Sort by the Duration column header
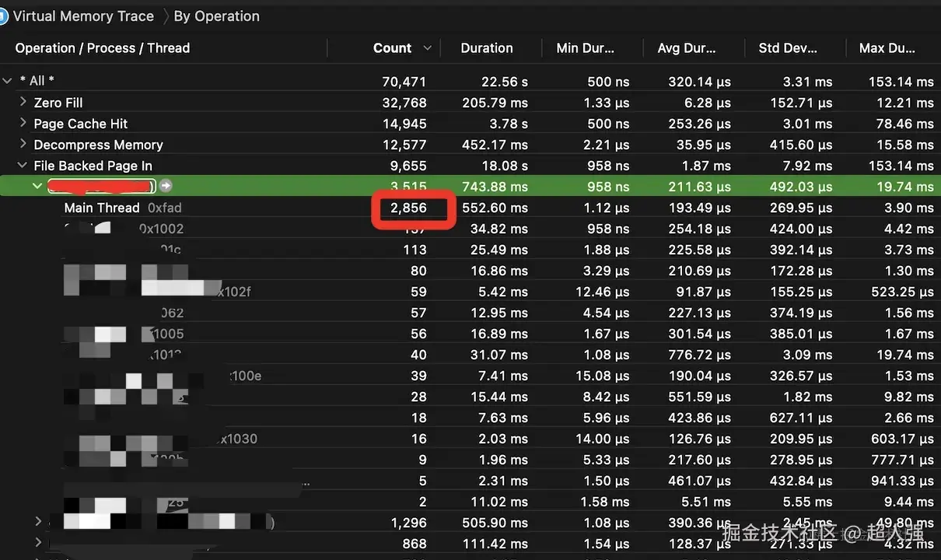Image resolution: width=941 pixels, height=560 pixels. point(487,48)
